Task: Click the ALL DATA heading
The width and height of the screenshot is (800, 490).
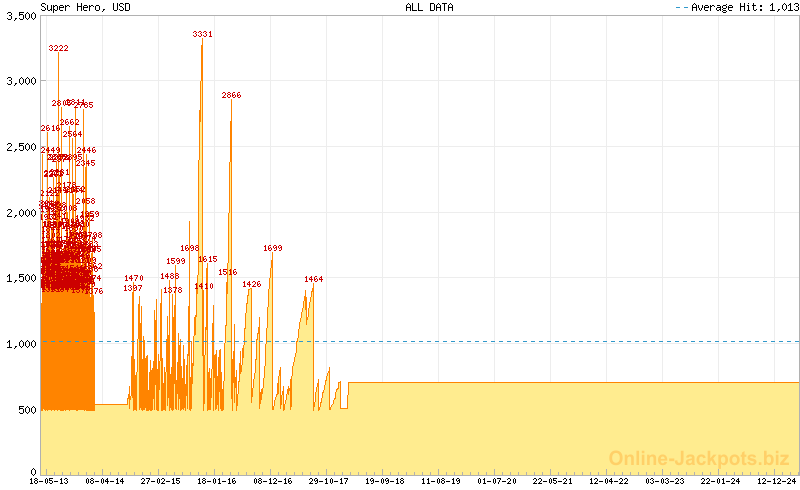Action: pos(429,7)
